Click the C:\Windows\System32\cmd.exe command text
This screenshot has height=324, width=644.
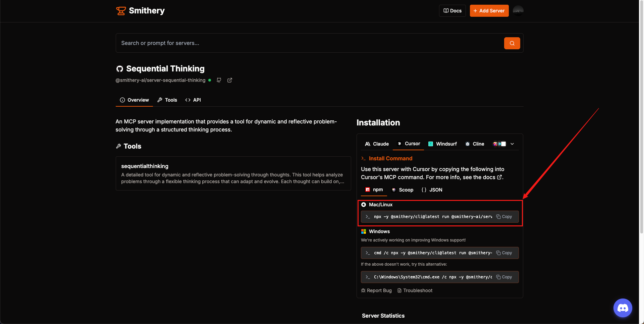click(x=433, y=277)
